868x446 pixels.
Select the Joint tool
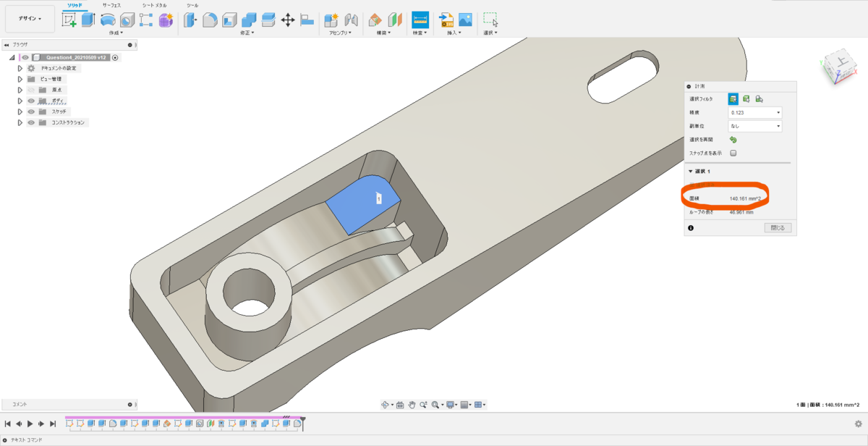(352, 20)
